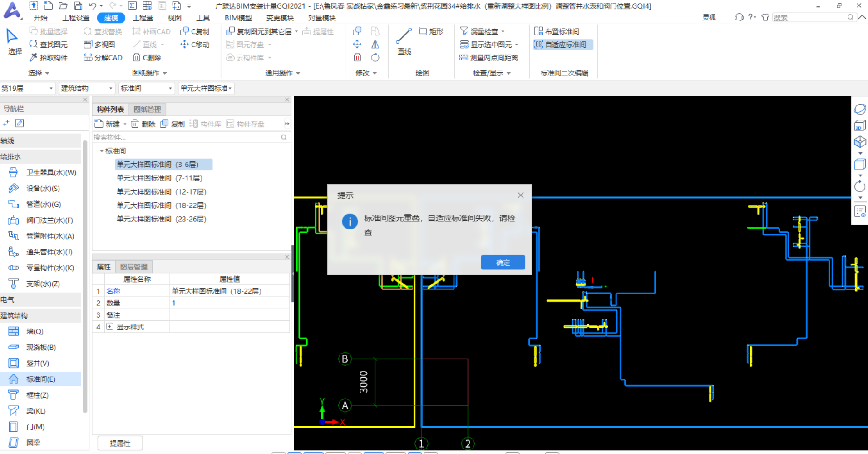Click 新建 in component list
Screen dimensions: 868x454
pyautogui.click(x=108, y=124)
